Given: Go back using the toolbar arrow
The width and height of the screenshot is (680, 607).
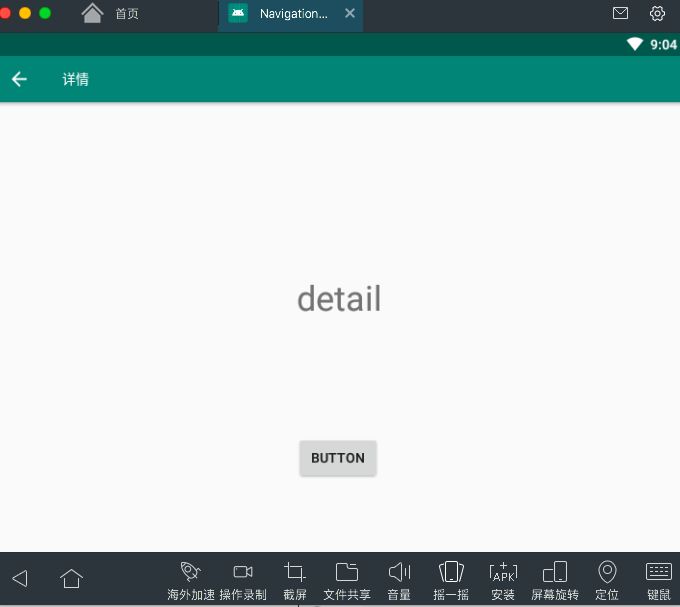Looking at the screenshot, I should coord(19,79).
